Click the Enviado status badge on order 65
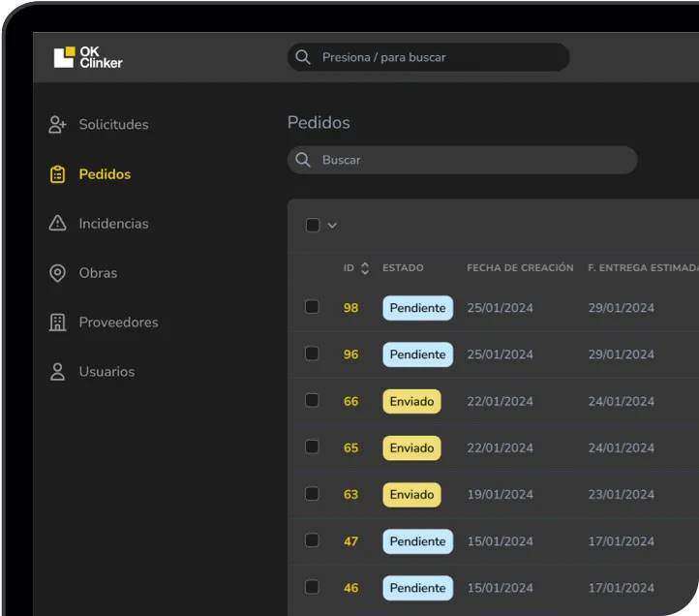 [411, 447]
